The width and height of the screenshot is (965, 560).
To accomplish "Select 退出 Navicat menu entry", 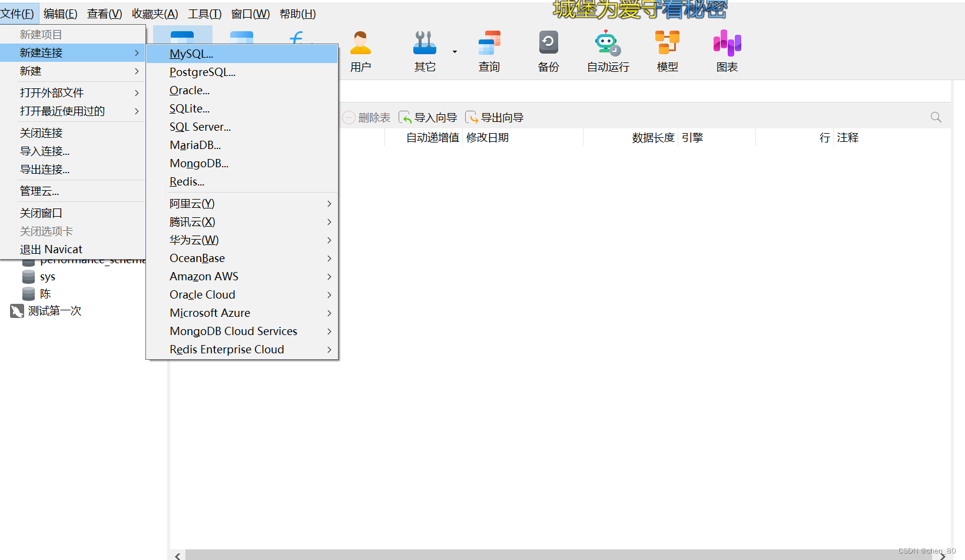I will [x=72, y=249].
